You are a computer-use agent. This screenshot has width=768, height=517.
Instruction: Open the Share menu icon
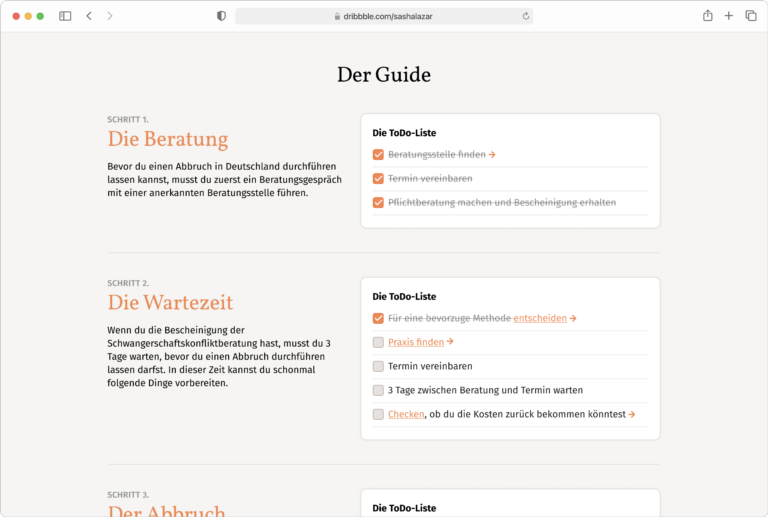(708, 16)
